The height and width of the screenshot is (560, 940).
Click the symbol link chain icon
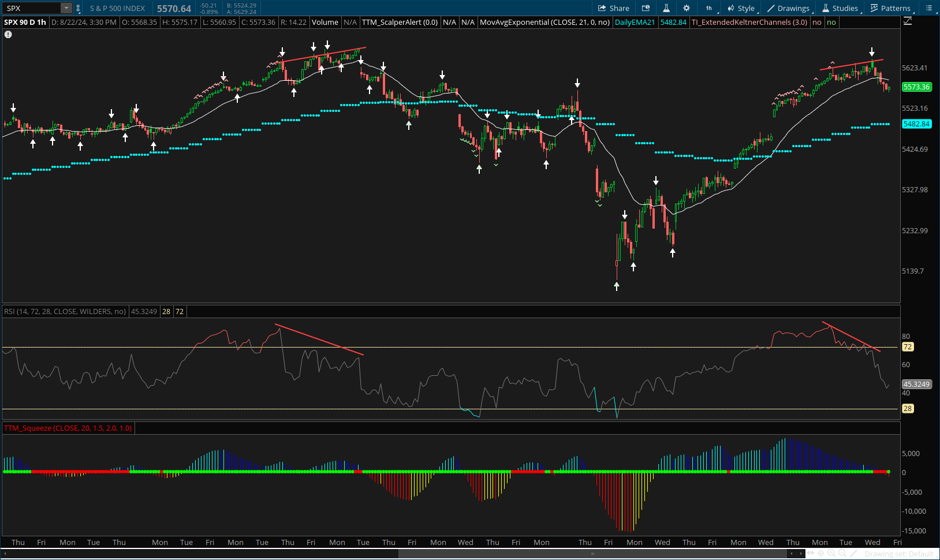click(x=79, y=8)
